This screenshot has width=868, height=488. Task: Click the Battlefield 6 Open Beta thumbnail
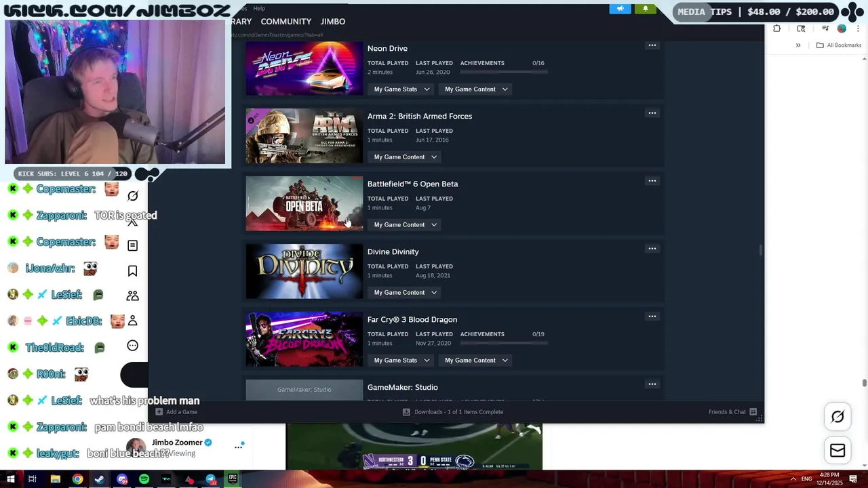tap(304, 204)
